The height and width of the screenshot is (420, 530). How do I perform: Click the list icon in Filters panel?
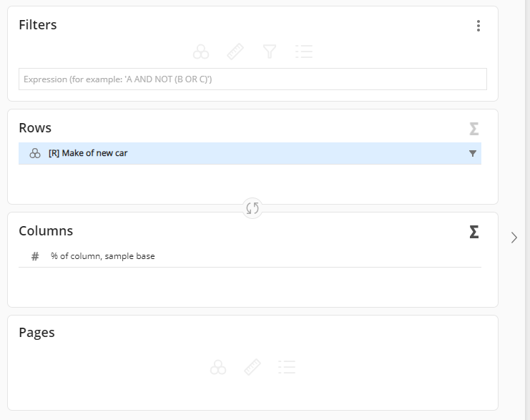point(304,52)
